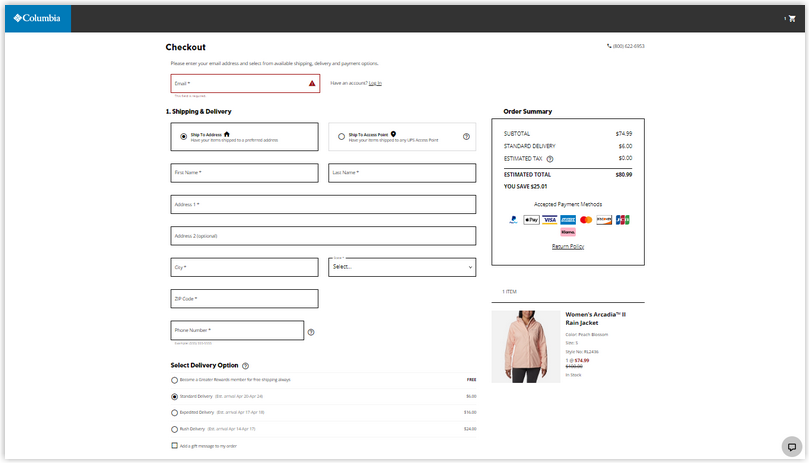Viewport: 810px width, 464px height.
Task: Click the phone number (800) 622-6953
Action: 626,46
